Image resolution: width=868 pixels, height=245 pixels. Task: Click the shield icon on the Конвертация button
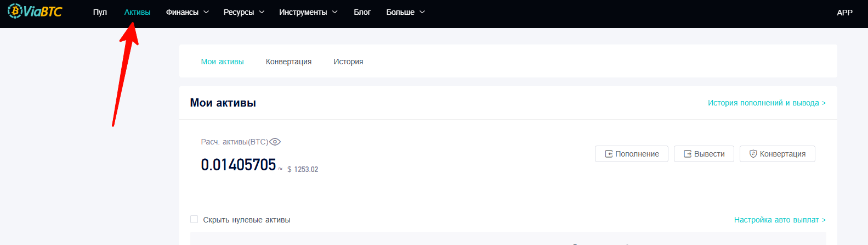point(753,154)
